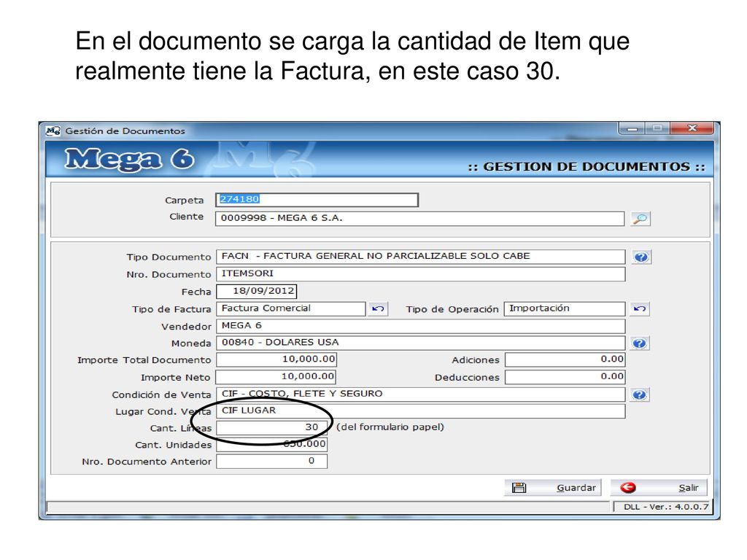747x560 pixels.
Task: Click the Moneda field DOLARES USA
Action: point(421,343)
